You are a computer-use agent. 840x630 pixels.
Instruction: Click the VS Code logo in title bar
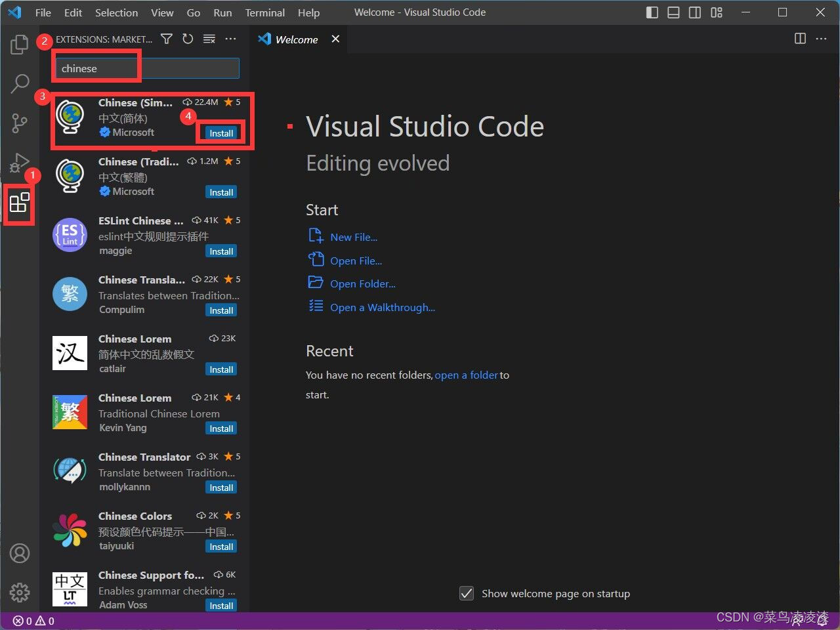click(x=14, y=12)
